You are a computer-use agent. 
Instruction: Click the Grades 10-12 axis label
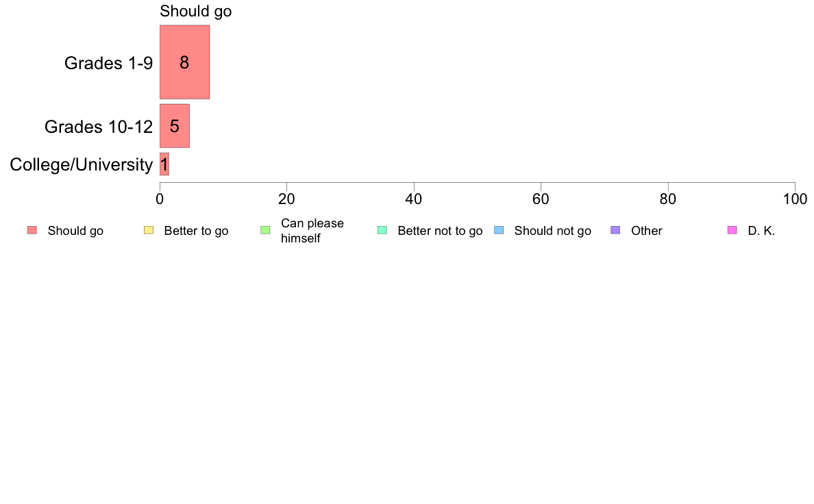(x=98, y=127)
